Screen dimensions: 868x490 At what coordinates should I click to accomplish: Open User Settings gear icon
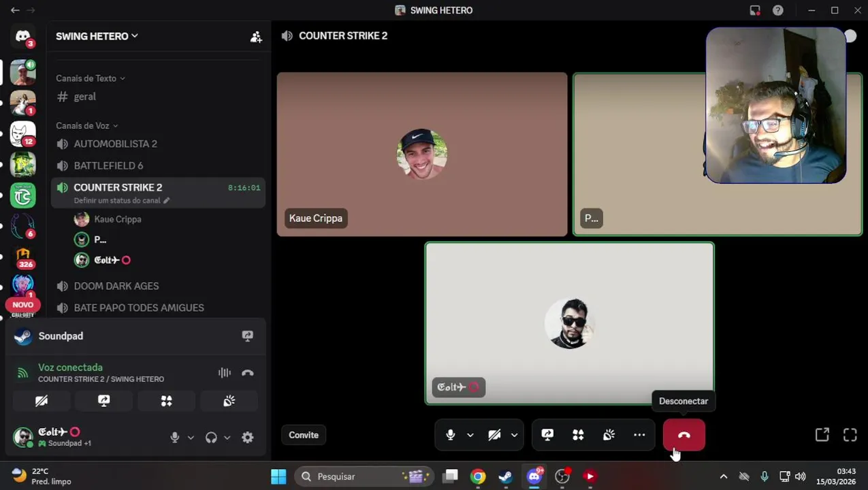(x=248, y=438)
